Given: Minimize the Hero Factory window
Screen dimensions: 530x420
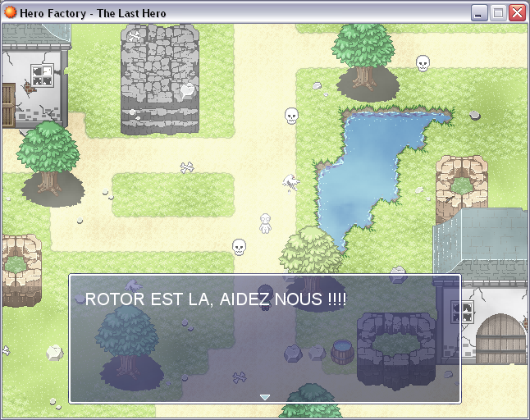Looking at the screenshot, I should (478, 13).
